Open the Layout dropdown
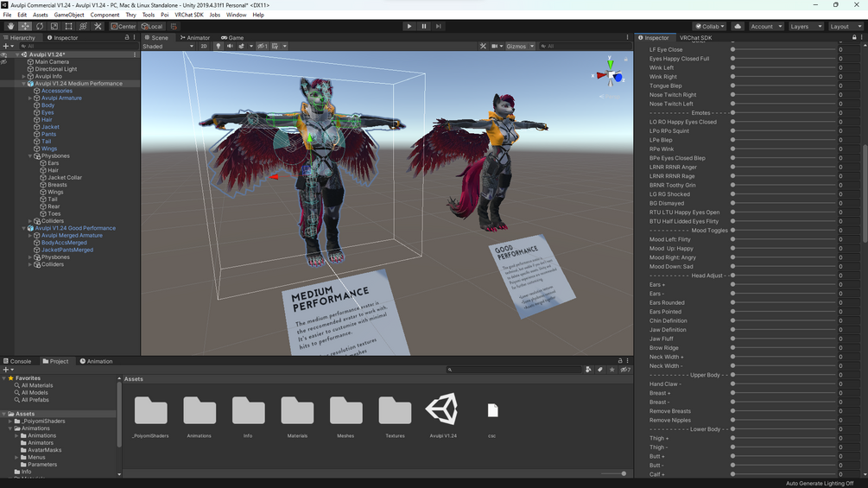The image size is (868, 488). tap(846, 26)
